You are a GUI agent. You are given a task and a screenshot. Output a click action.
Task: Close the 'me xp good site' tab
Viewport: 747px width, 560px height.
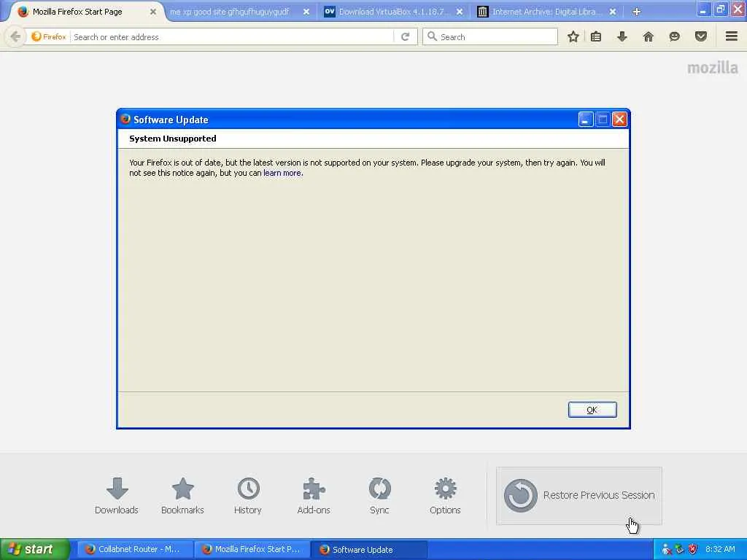(x=306, y=12)
